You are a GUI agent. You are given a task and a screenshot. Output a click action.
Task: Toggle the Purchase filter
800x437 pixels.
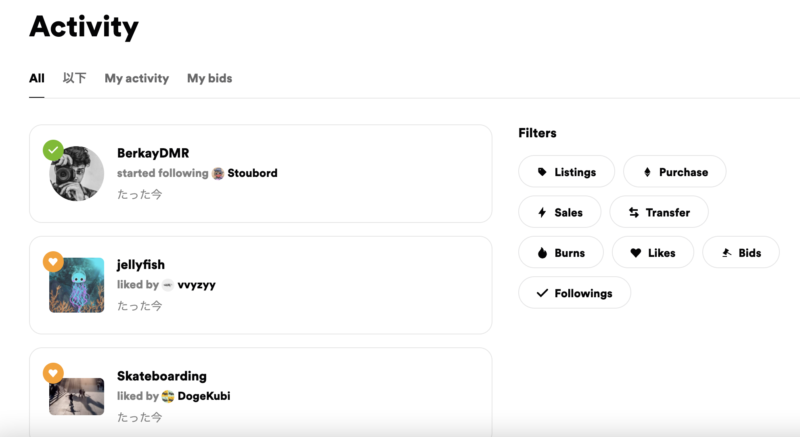point(674,172)
